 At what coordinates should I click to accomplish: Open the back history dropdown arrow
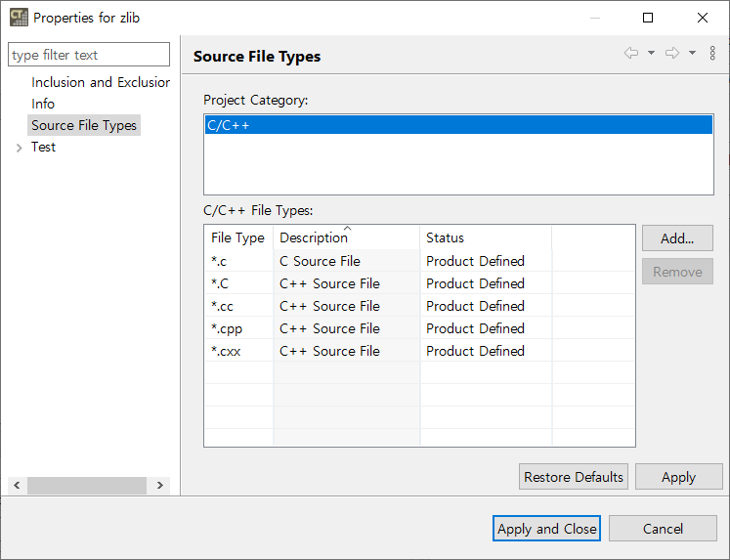pos(651,54)
